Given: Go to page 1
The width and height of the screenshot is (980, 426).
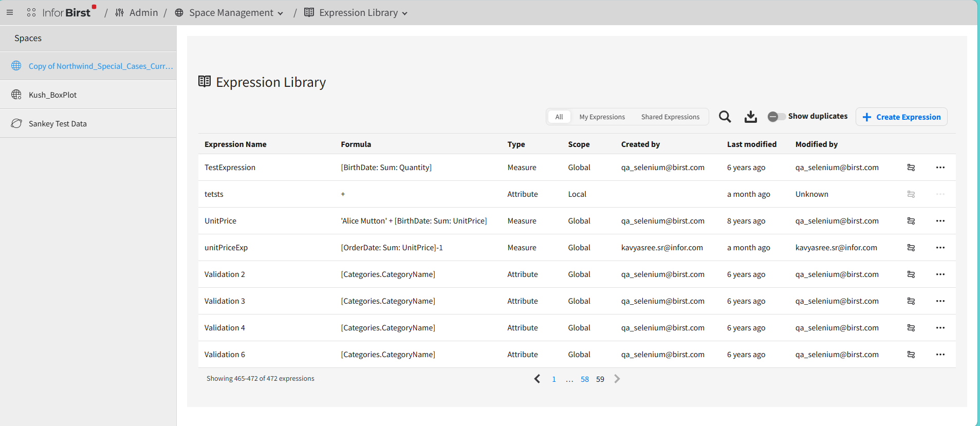Looking at the screenshot, I should (554, 379).
